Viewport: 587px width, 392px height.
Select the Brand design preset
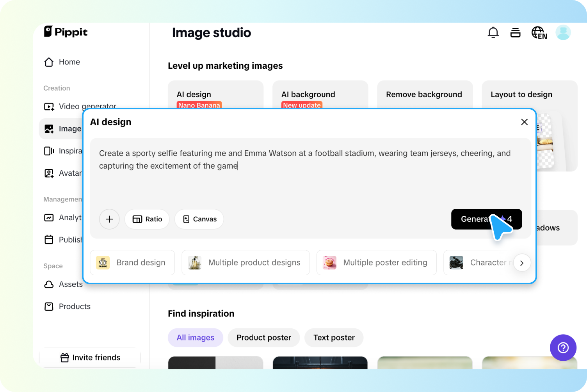132,263
